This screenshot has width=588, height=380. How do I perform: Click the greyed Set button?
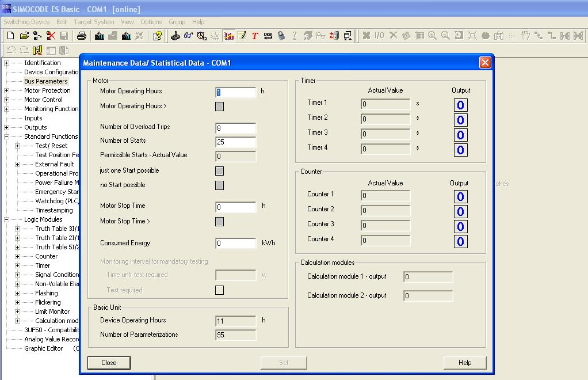tap(284, 363)
